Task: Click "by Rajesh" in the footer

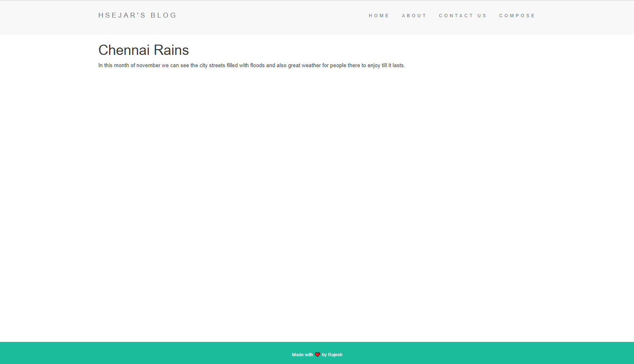Action: [332, 355]
